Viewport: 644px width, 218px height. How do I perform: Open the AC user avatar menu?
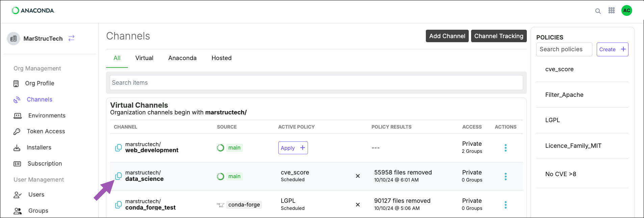[627, 10]
